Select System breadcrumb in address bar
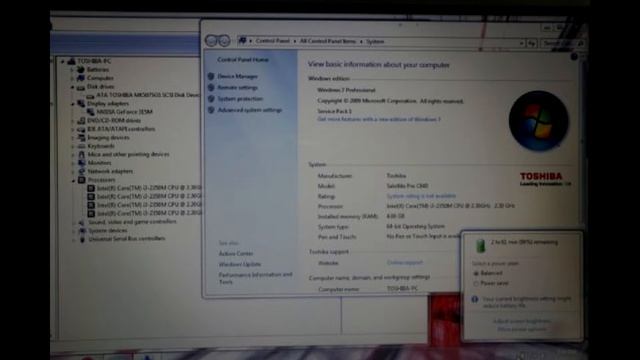 tap(375, 41)
